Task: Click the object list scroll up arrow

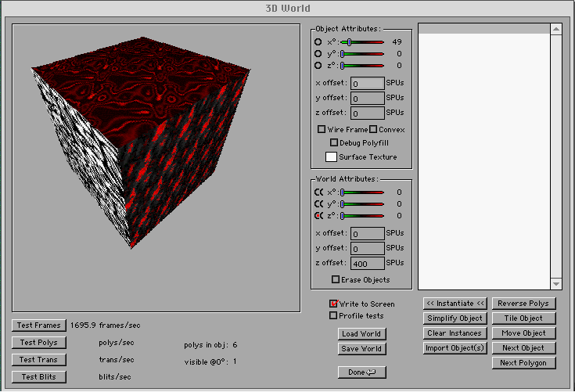Action: 556,29
